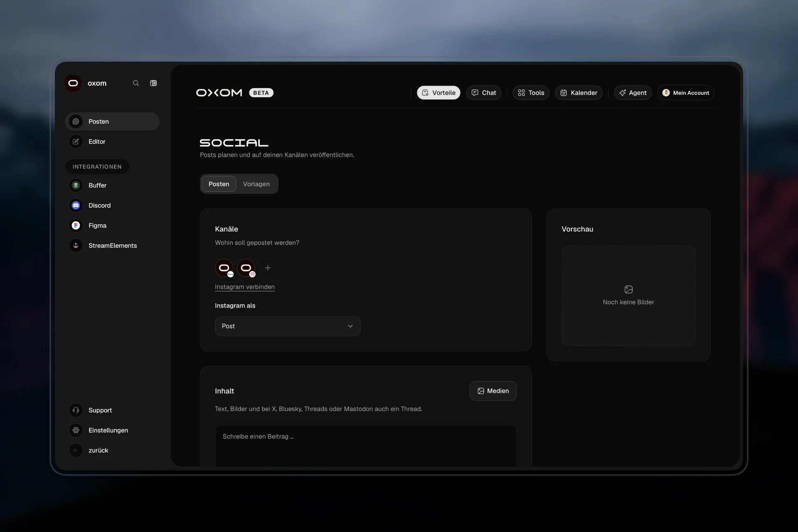Image resolution: width=798 pixels, height=532 pixels.
Task: Open the Kalender view
Action: tap(579, 93)
